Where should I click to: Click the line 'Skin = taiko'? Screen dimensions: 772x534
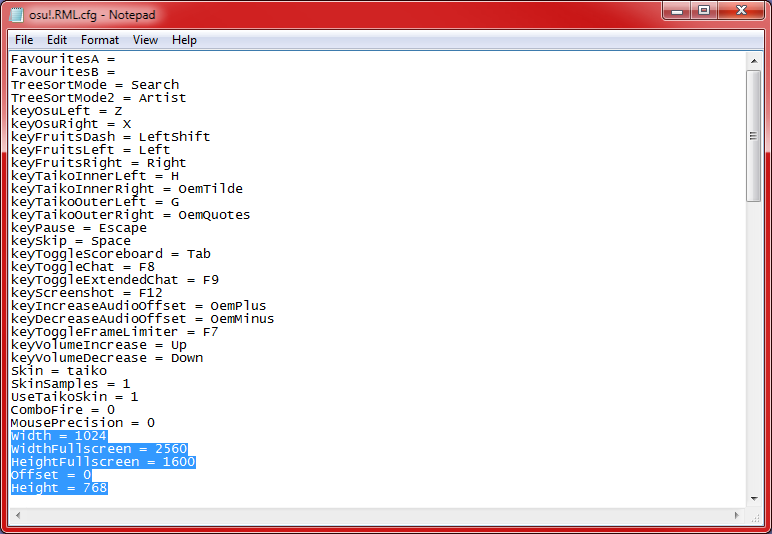tap(59, 371)
